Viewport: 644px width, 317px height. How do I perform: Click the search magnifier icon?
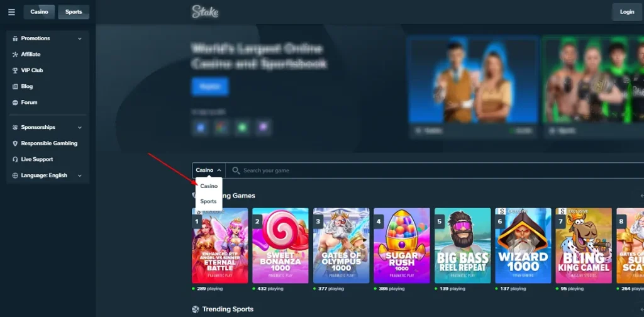coord(236,170)
